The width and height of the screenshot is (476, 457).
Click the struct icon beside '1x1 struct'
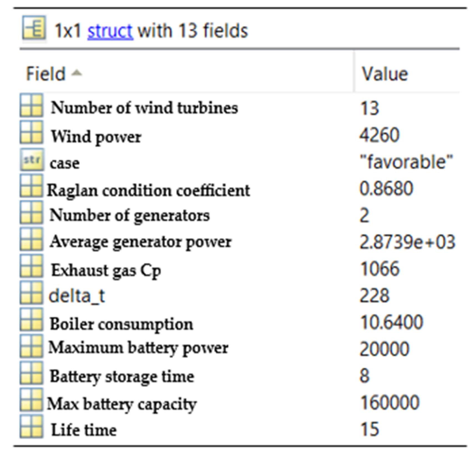pos(34,28)
